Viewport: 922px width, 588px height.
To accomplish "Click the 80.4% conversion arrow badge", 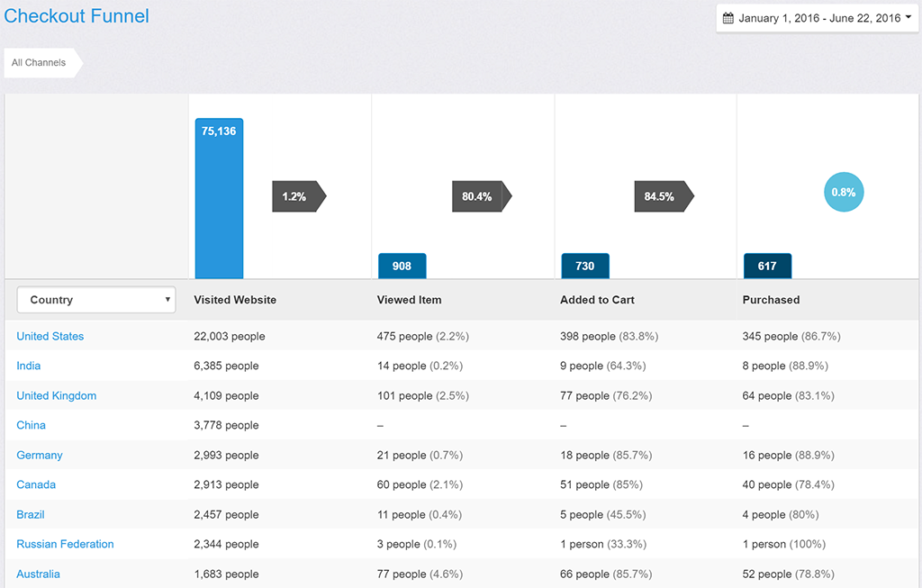I will tap(482, 196).
